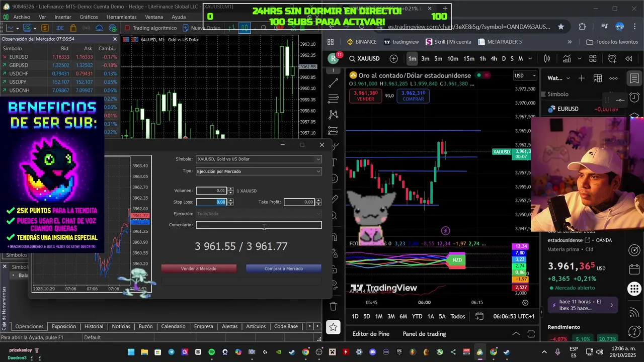
Task: Open the candlestick chart type icon
Action: pos(546,58)
